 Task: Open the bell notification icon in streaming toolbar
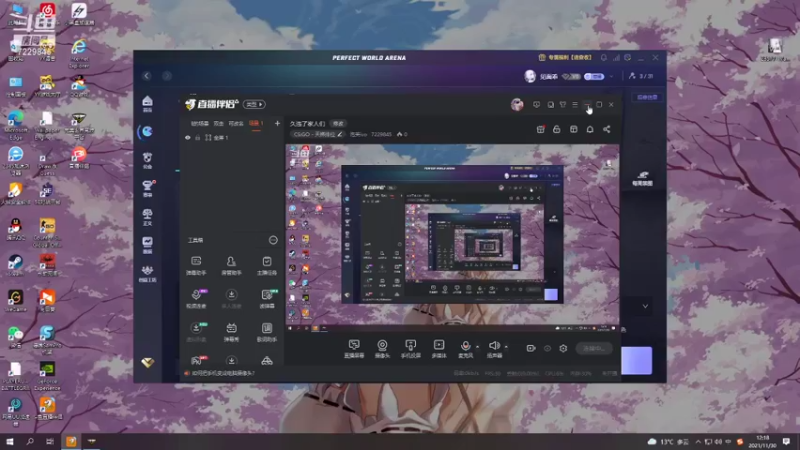point(590,130)
